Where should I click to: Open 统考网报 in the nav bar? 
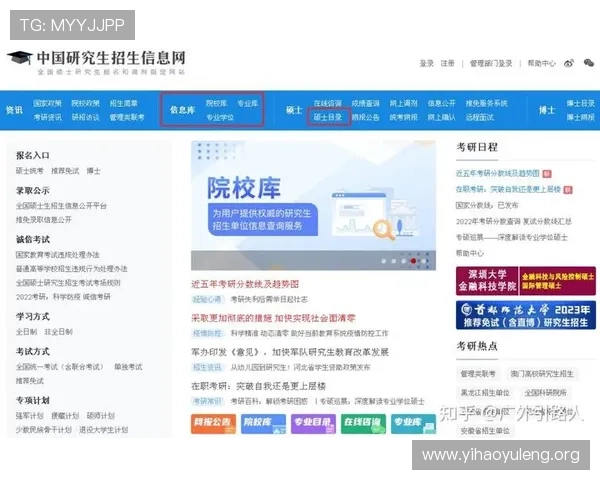403,117
